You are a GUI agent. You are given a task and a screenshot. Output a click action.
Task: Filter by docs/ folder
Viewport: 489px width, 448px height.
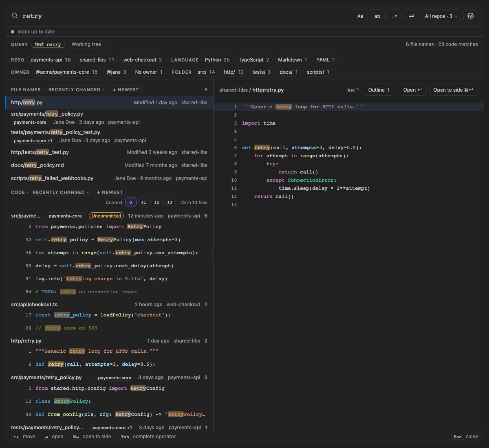[289, 72]
